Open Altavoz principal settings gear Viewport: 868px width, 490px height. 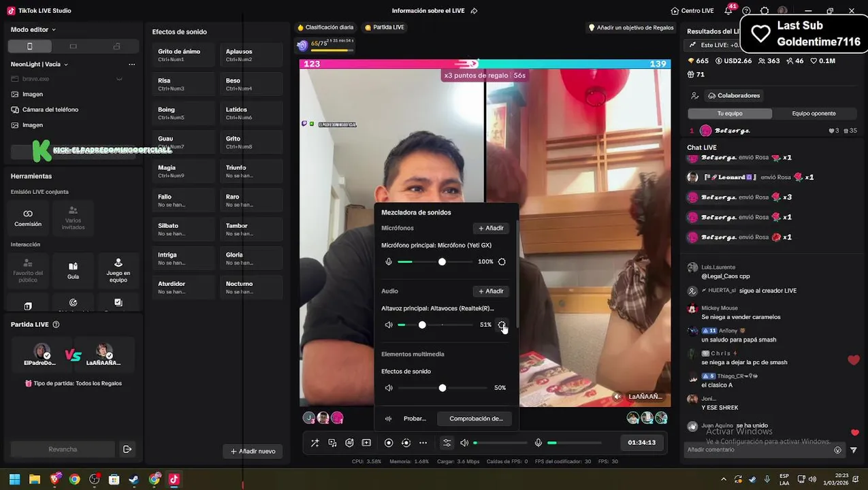click(x=502, y=325)
